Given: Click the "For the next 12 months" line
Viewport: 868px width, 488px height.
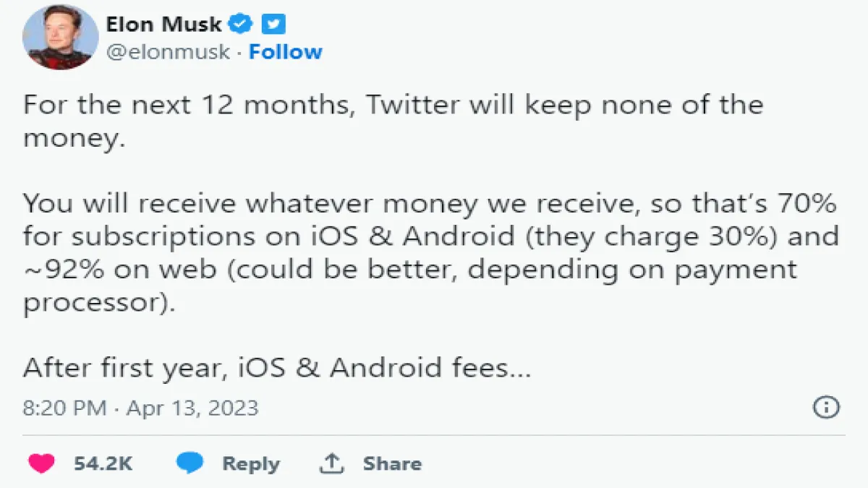Looking at the screenshot, I should [x=393, y=104].
